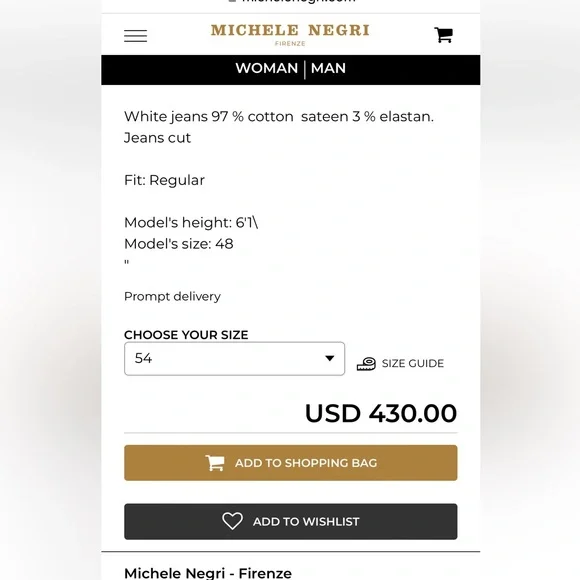Open the shopping cart in the header
The image size is (580, 580).
[x=444, y=35]
